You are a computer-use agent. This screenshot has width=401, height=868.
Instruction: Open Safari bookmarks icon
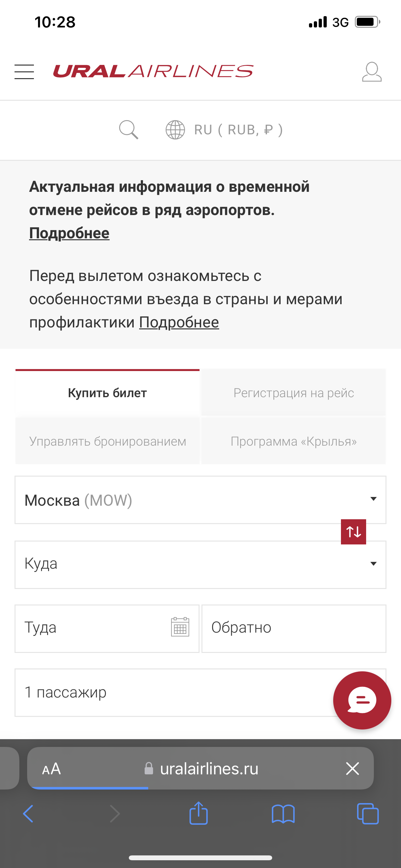(283, 814)
